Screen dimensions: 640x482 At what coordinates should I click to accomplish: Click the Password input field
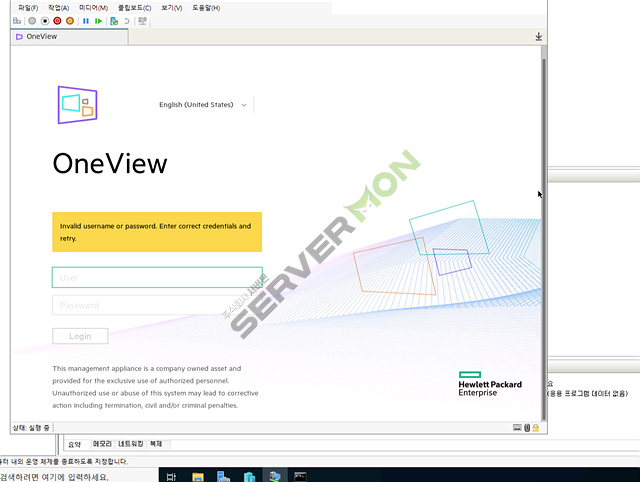point(157,305)
